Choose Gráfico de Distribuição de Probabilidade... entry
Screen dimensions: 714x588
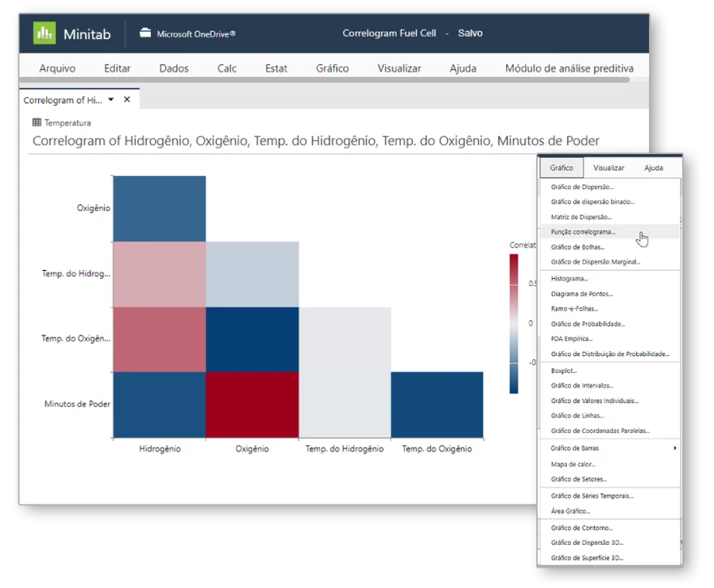[x=609, y=354]
